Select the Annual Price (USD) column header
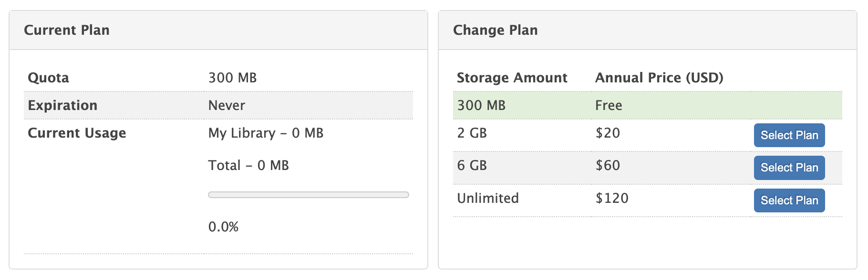Viewport: 868px width, 280px height. tap(659, 78)
